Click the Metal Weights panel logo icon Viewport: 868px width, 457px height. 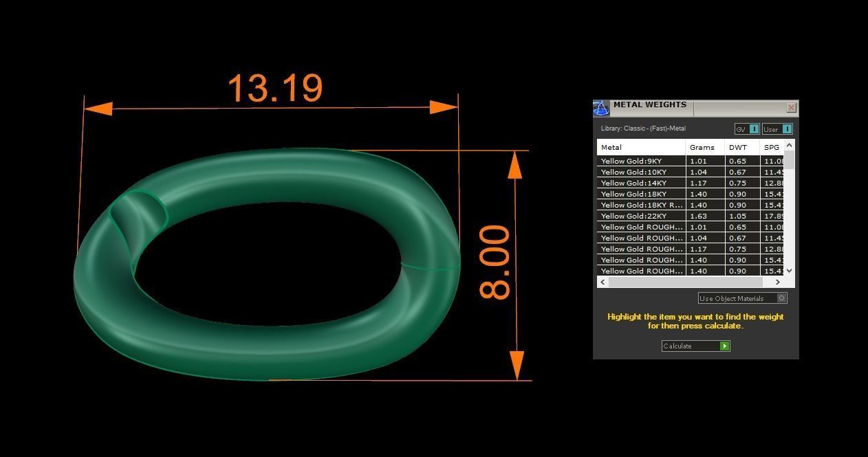(x=601, y=109)
